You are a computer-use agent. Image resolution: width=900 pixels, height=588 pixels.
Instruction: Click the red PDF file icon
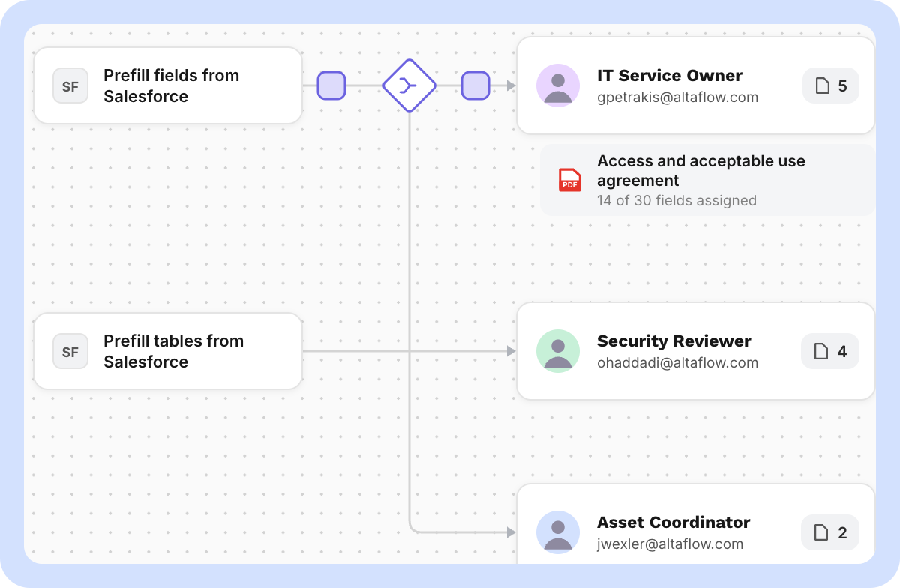click(570, 180)
